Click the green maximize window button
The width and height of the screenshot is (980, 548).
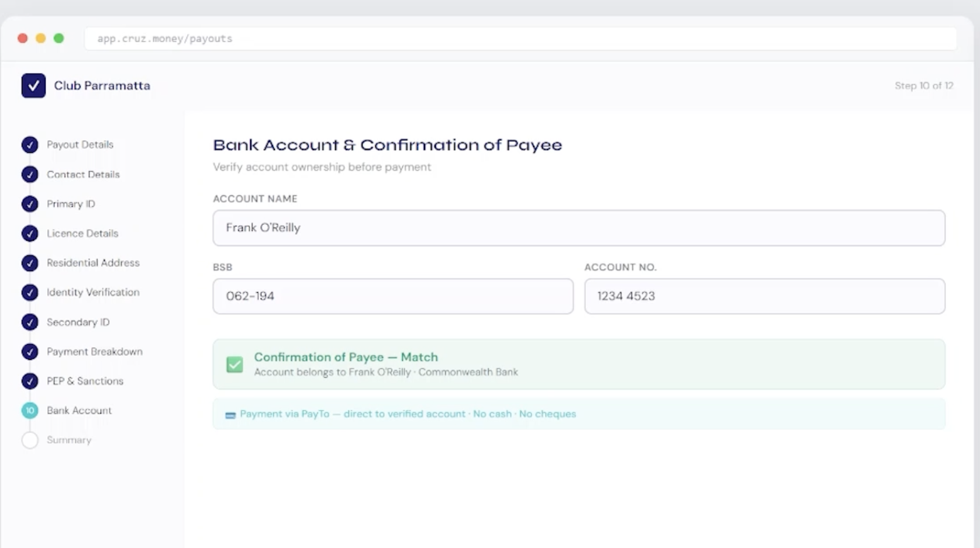[x=58, y=38]
